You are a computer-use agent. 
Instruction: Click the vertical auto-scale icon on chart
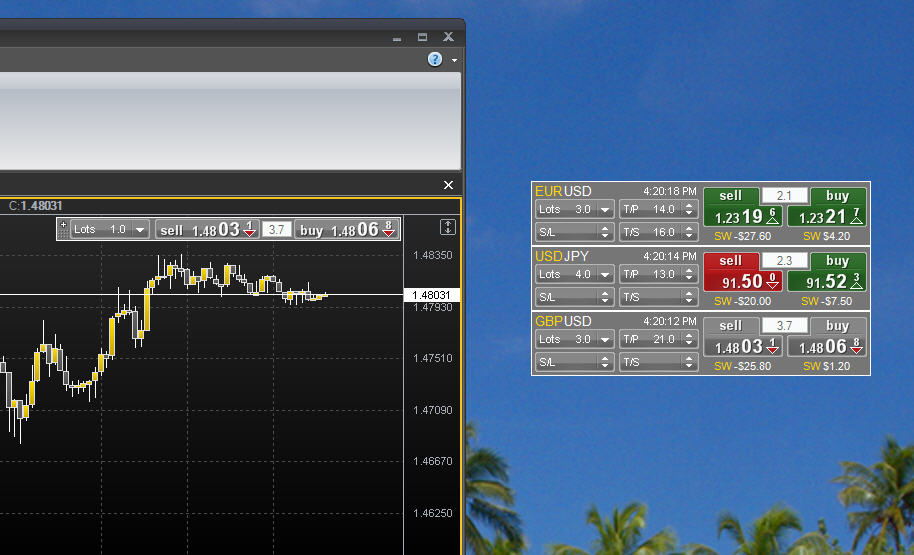pyautogui.click(x=447, y=227)
